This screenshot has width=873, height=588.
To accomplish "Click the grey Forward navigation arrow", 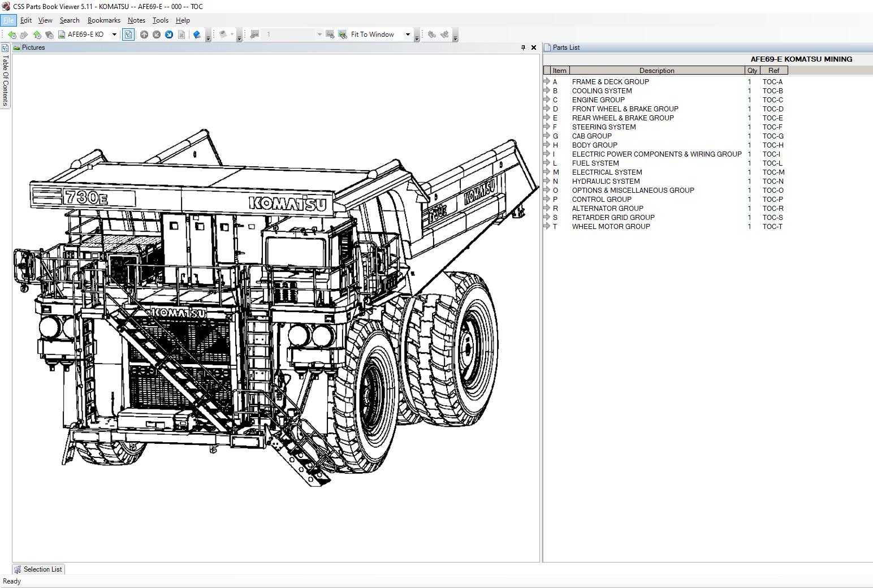I will pos(24,34).
